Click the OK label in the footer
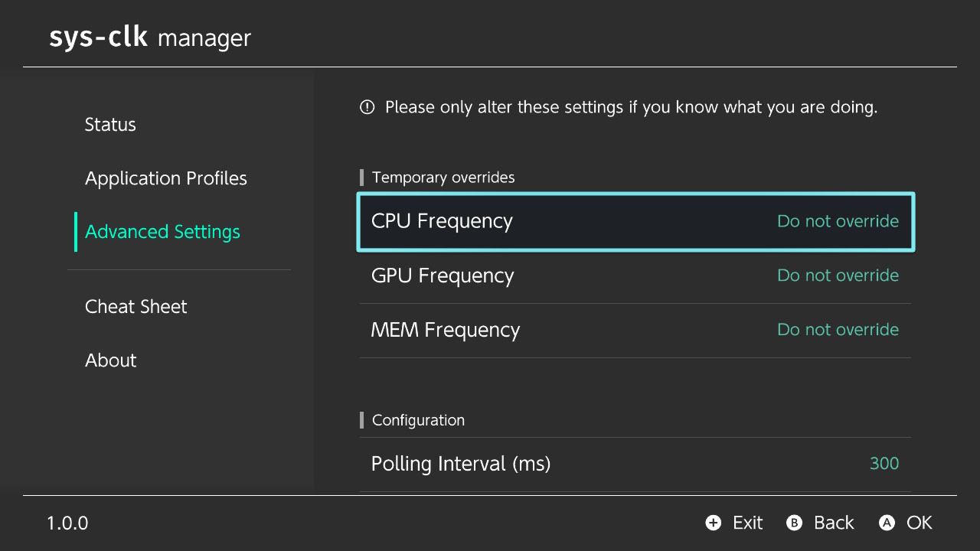Screen dimensions: 980x551 (x=918, y=523)
